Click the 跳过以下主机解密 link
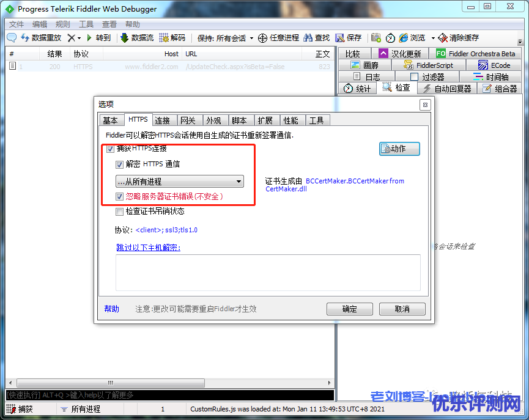This screenshot has width=529, height=420. click(x=148, y=248)
